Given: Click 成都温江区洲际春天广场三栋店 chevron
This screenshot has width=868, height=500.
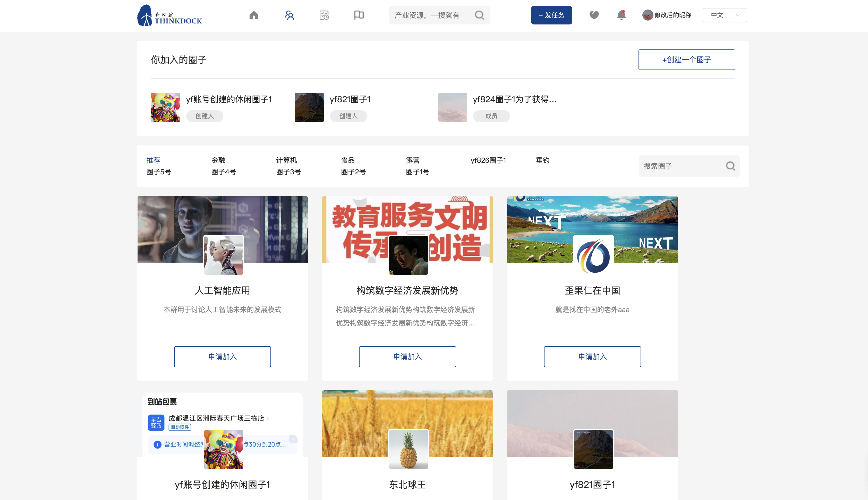Looking at the screenshot, I should [268, 418].
